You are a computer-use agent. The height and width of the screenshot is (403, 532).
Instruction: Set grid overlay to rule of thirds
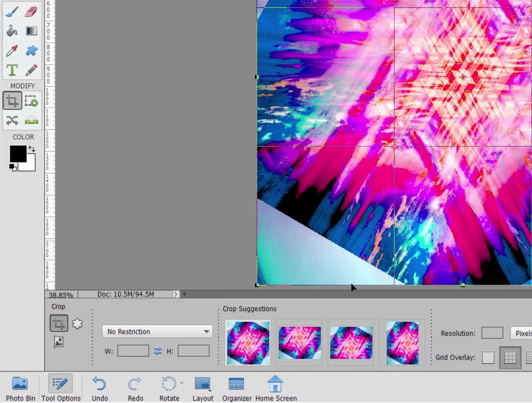(x=510, y=358)
